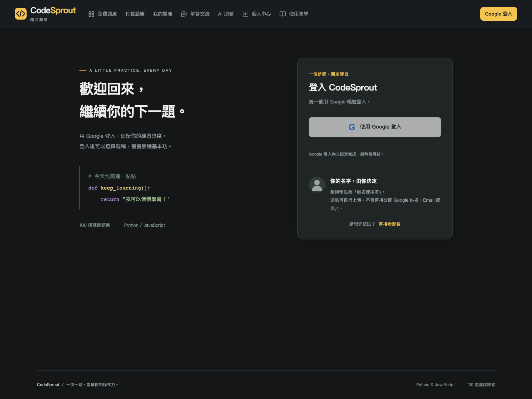Click the Python / JavaScript text under code
This screenshot has width=532, height=399.
point(144,225)
